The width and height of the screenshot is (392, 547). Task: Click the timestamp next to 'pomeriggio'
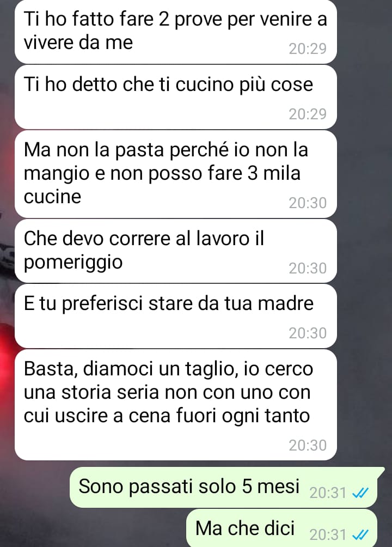tap(308, 268)
